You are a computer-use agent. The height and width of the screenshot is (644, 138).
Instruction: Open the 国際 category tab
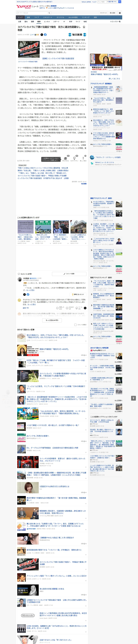tap(32, 21)
